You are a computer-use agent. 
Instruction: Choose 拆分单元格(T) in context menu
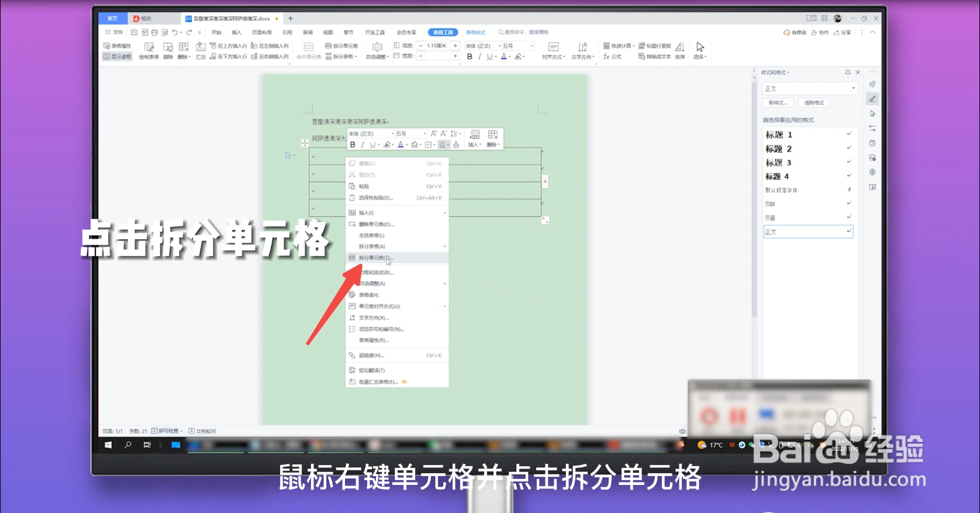[397, 258]
